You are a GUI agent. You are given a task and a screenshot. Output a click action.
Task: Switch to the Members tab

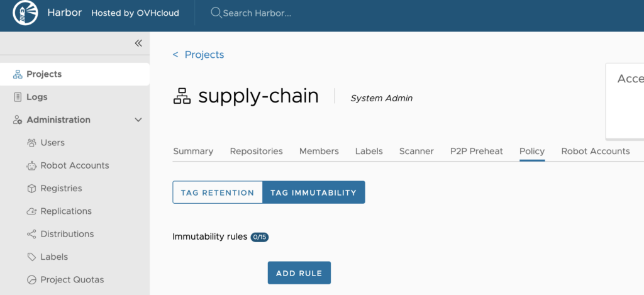(x=319, y=151)
